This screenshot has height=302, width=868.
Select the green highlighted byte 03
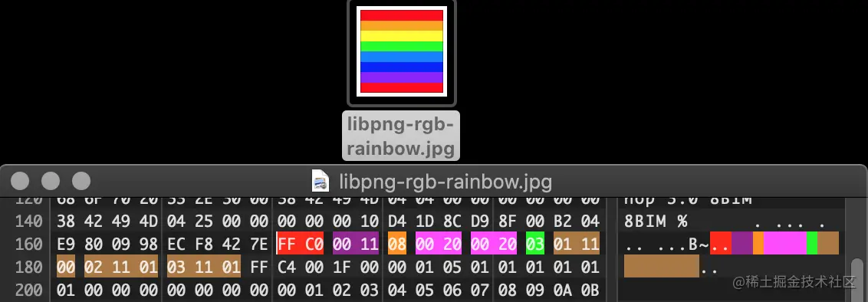(x=534, y=244)
